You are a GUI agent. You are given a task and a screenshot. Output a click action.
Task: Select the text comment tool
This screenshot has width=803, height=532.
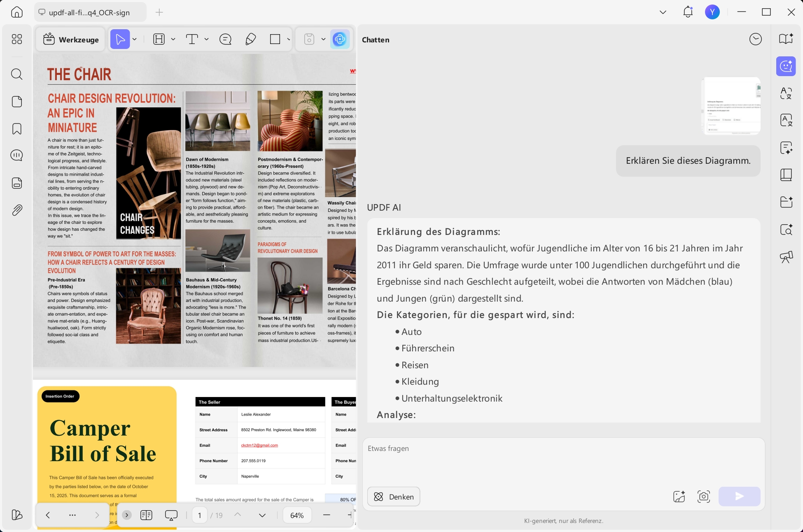192,39
